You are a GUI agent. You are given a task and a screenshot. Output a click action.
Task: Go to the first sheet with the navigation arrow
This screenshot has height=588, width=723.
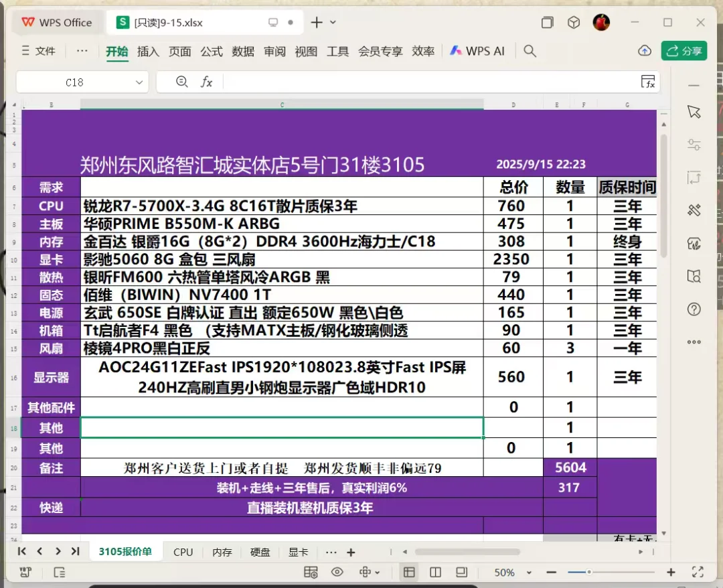pos(21,551)
